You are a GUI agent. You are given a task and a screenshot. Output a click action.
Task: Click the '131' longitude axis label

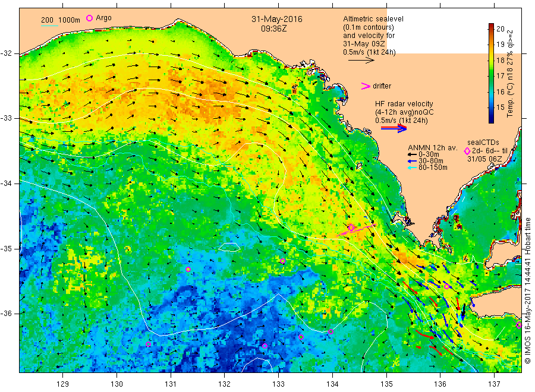click(171, 384)
